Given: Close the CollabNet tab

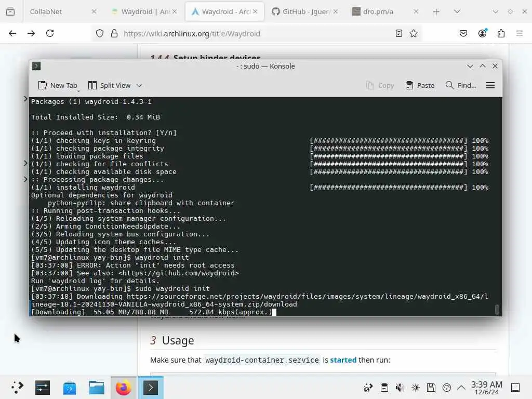Looking at the screenshot, I should point(94,11).
